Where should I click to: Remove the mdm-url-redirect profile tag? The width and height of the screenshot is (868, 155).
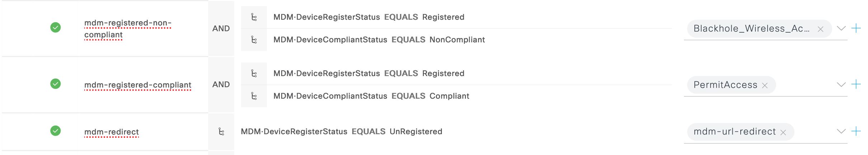783,132
